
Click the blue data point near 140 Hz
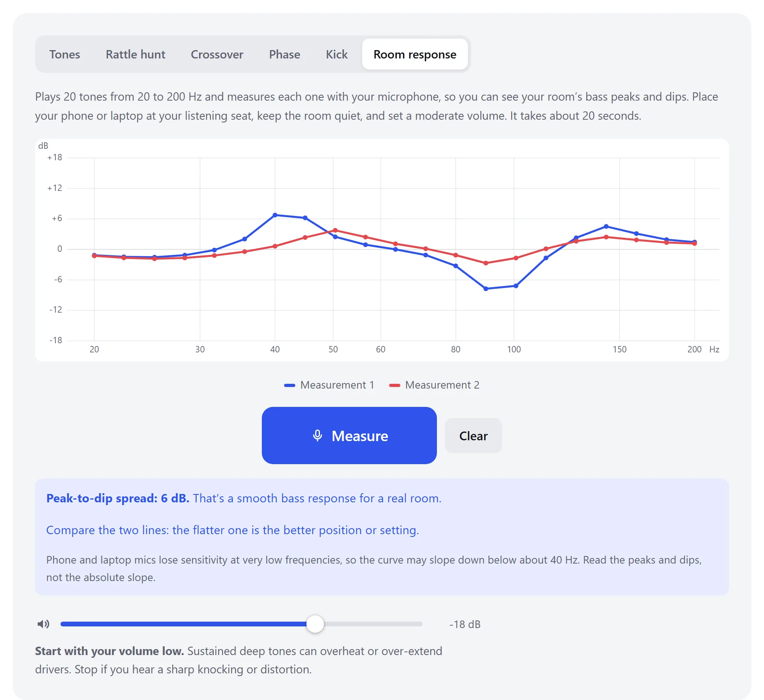coord(606,226)
